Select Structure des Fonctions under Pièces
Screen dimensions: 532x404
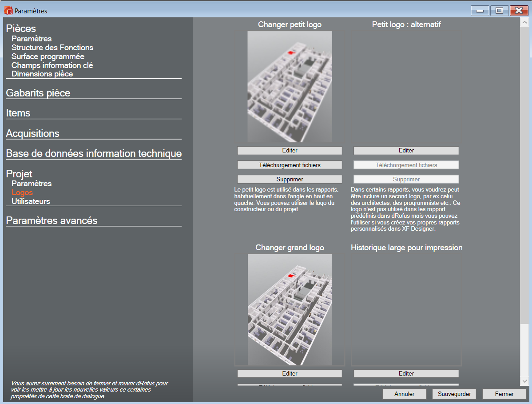(52, 48)
